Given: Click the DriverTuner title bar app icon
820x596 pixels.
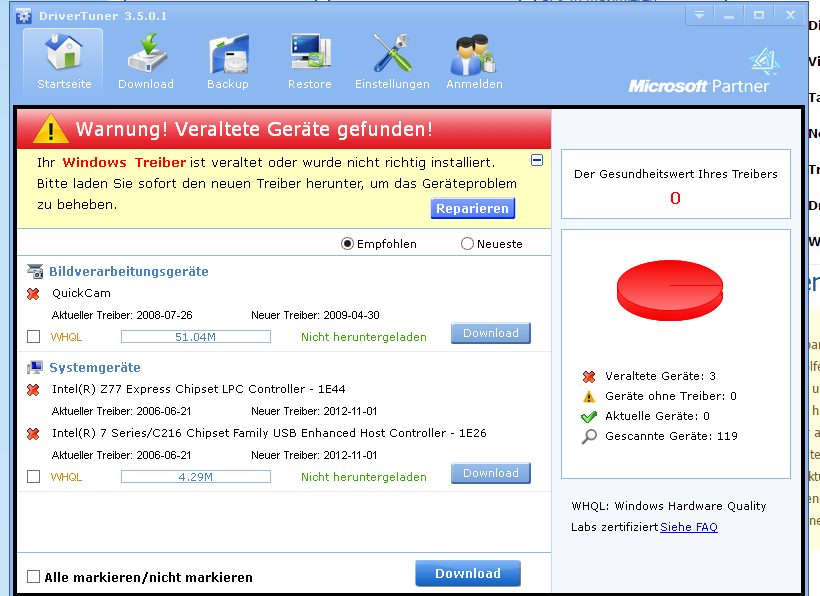Looking at the screenshot, I should [24, 16].
